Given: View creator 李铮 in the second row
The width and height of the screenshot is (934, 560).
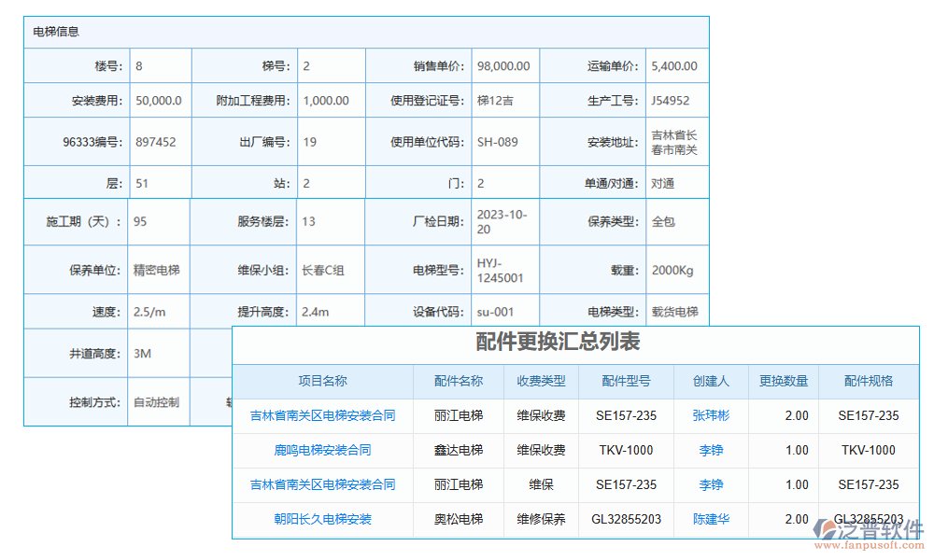Looking at the screenshot, I should tap(711, 451).
